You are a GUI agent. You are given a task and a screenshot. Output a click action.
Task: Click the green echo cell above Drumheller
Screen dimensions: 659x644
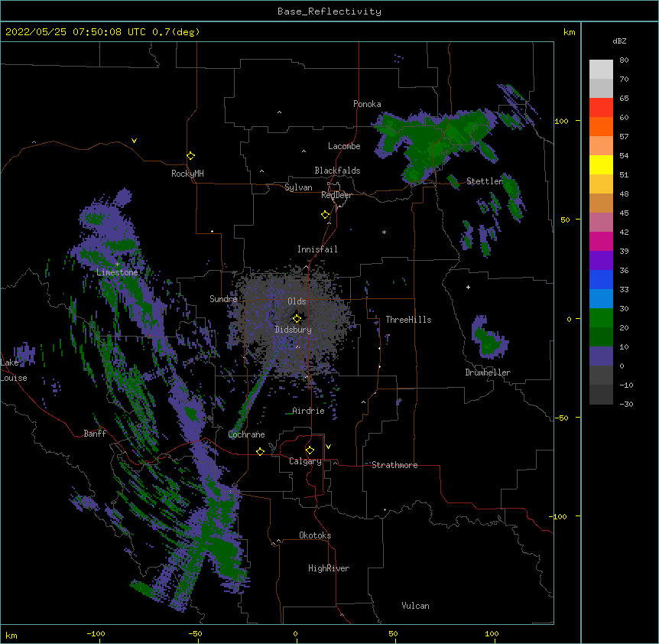489,339
